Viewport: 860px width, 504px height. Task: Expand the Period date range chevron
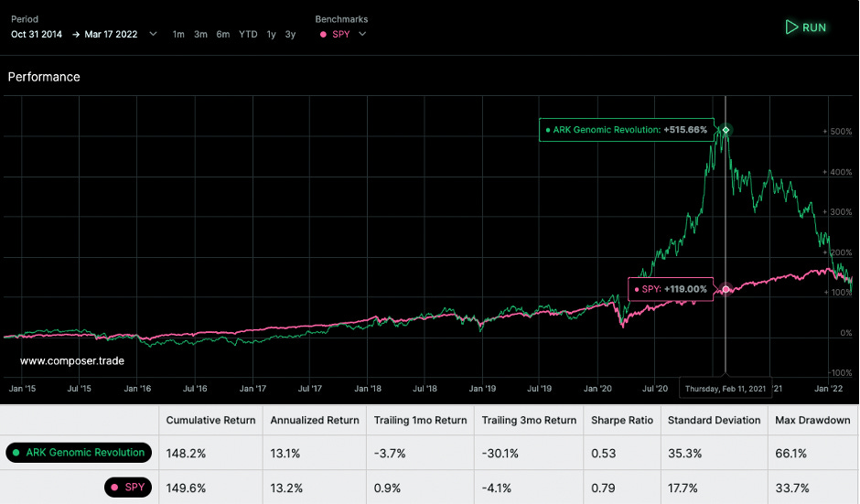click(x=153, y=34)
